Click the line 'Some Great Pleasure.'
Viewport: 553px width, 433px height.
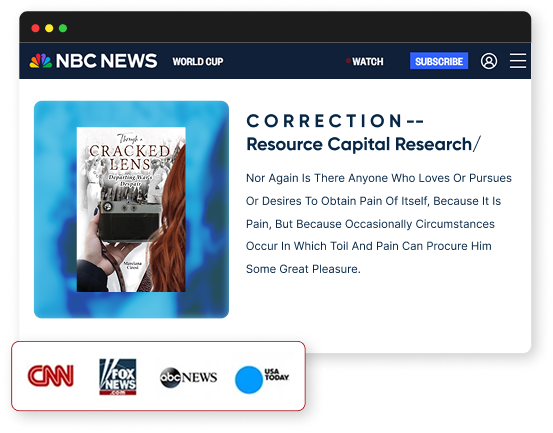[303, 269]
